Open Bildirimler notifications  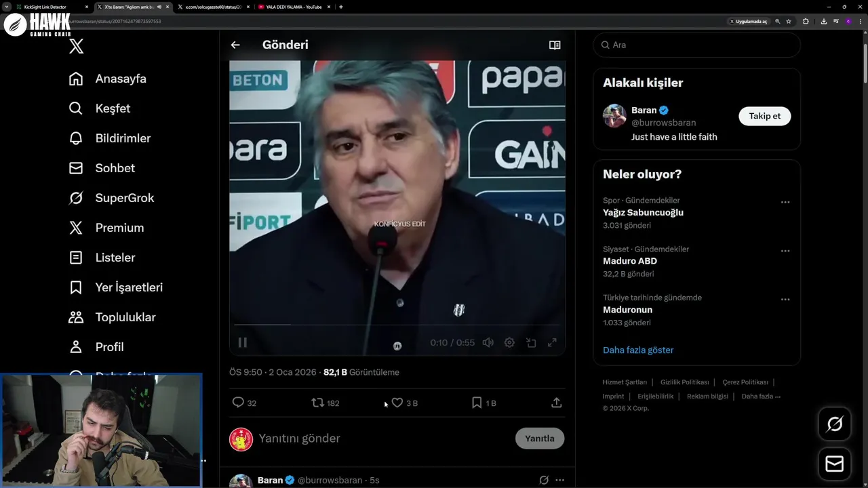110,138
